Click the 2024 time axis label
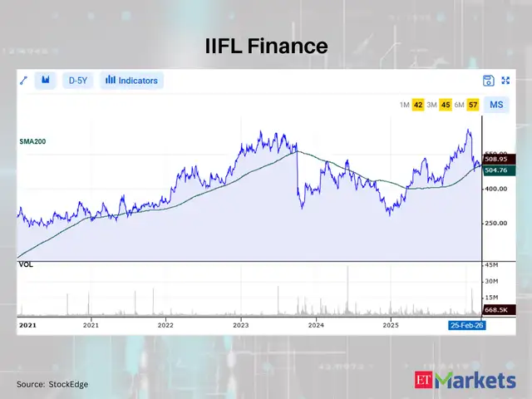Viewport: 532px width, 399px height. tap(316, 325)
